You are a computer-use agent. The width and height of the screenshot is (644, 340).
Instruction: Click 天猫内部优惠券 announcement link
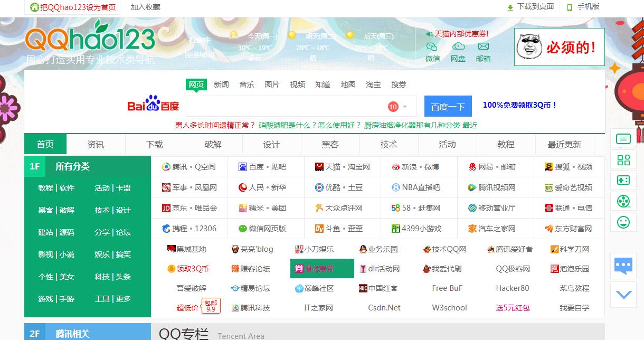[461, 34]
